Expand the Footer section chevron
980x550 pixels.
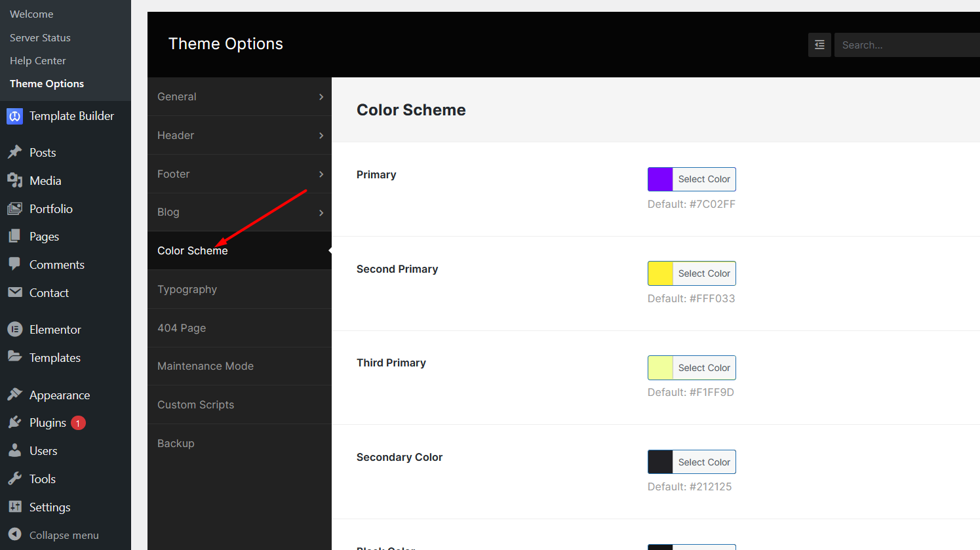(x=321, y=174)
